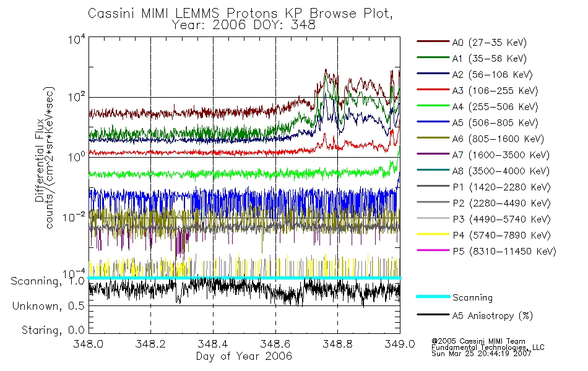This screenshot has height=371, width=588.
Task: Click the A3 (106-255 KeV) legend label
Action: 495,91
